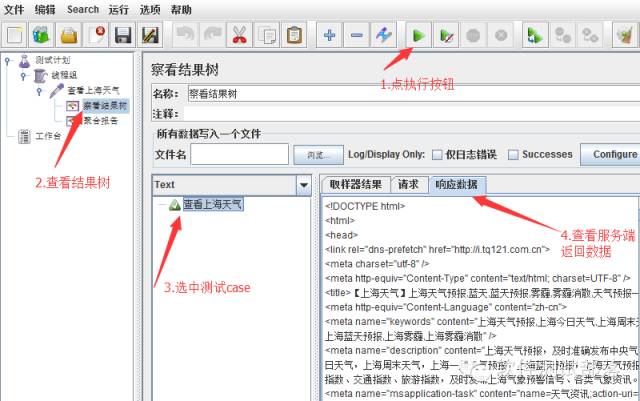Click the Undo arrow icon
Screen dimensions: 640x401
coord(185,35)
